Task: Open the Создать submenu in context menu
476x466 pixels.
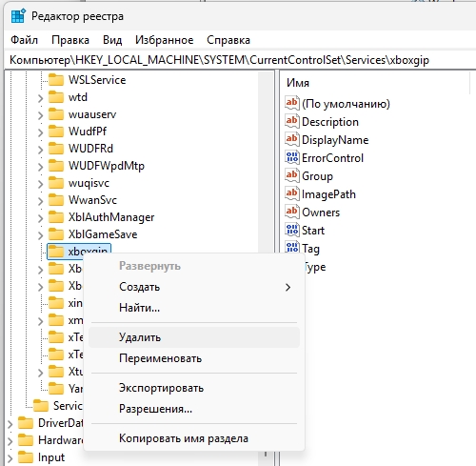Action: click(x=194, y=287)
